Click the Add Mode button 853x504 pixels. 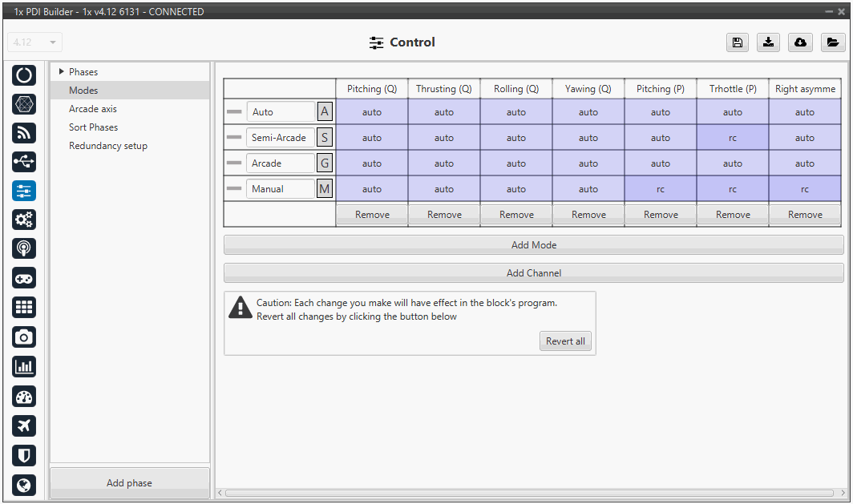point(533,245)
